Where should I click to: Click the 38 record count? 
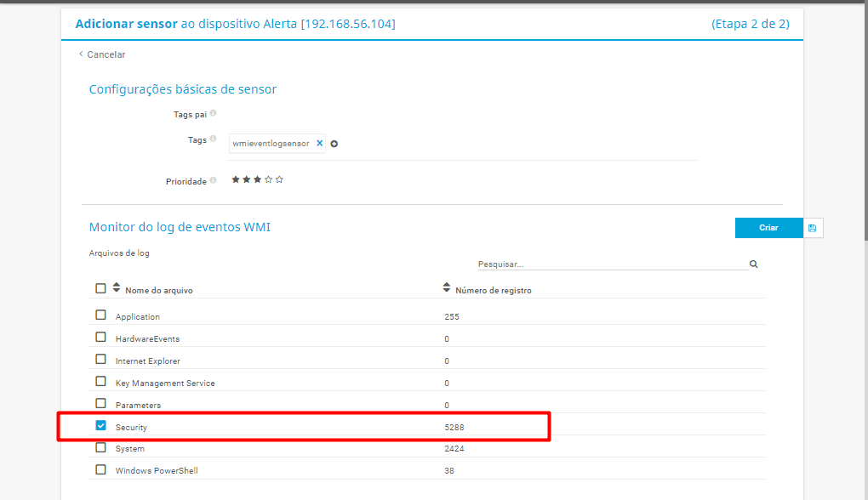click(x=449, y=471)
